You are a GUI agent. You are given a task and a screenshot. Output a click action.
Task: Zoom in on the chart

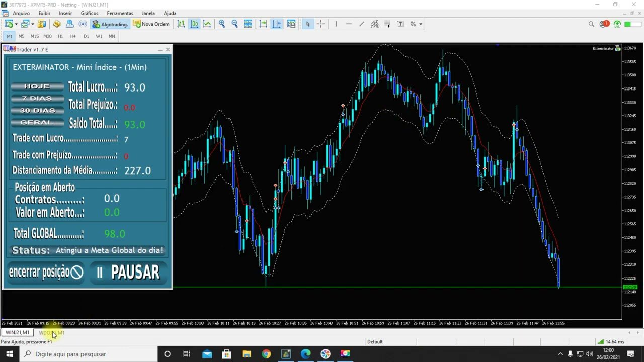click(222, 24)
